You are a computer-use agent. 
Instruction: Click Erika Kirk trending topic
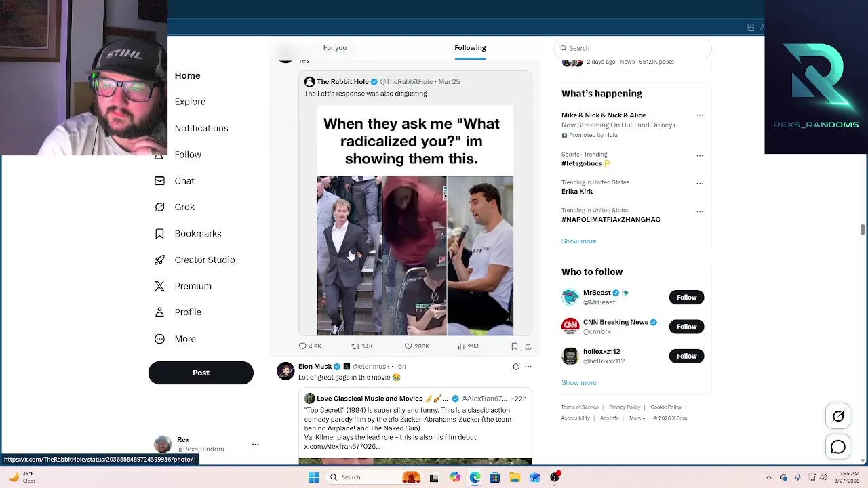[x=577, y=192]
